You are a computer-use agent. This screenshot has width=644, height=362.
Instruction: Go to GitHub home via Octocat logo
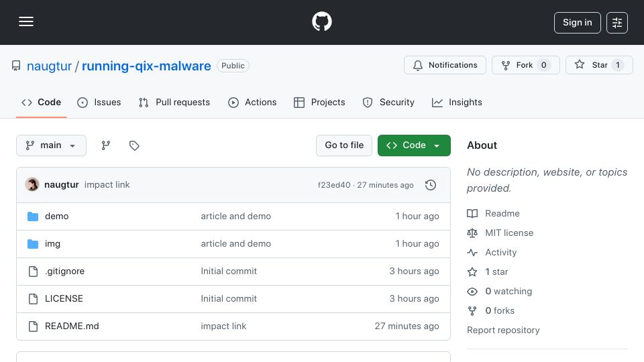(x=321, y=21)
